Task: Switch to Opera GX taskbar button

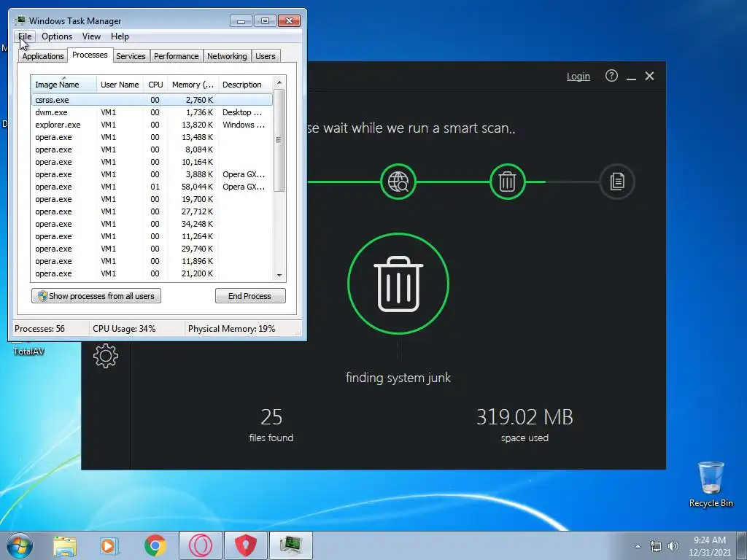Action: coord(201,545)
